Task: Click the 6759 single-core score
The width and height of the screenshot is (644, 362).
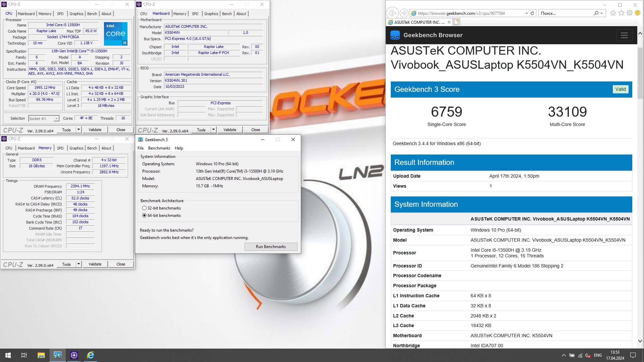Action: [x=446, y=112]
